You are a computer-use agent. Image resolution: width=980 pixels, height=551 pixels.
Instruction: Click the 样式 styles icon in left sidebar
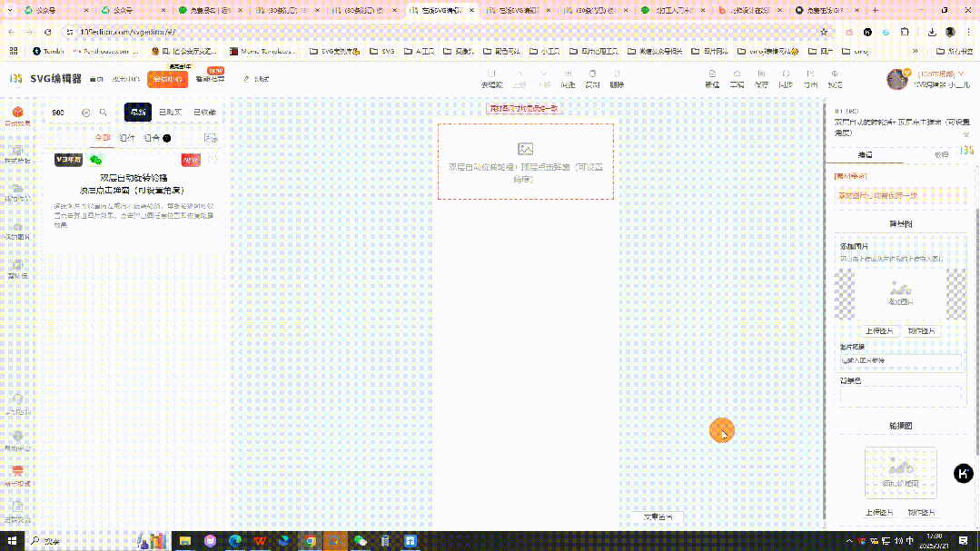(x=16, y=153)
